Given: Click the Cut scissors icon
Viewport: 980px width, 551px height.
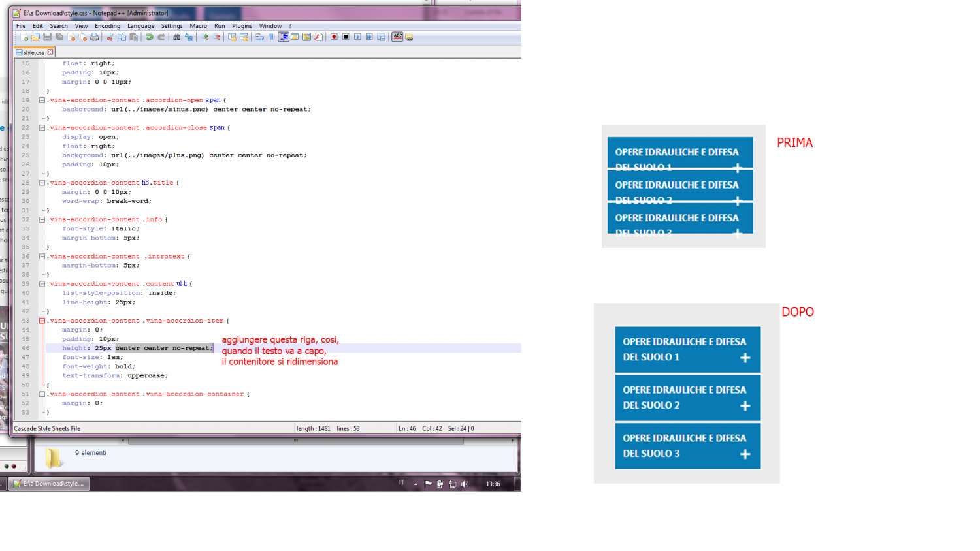Looking at the screenshot, I should pos(110,37).
